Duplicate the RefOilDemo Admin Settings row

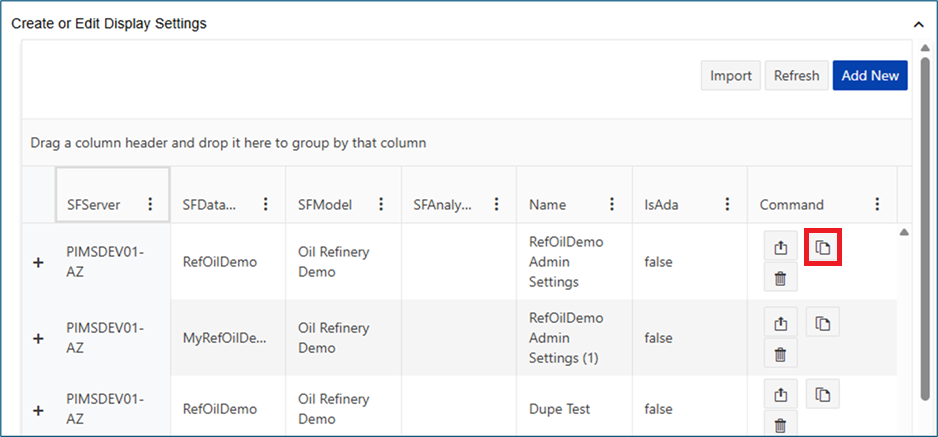[822, 247]
